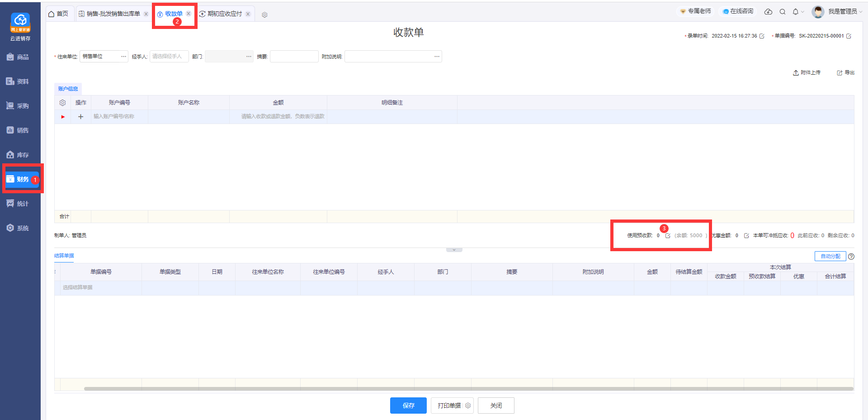Open the notification bell icon
Image resolution: width=868 pixels, height=420 pixels.
point(796,12)
